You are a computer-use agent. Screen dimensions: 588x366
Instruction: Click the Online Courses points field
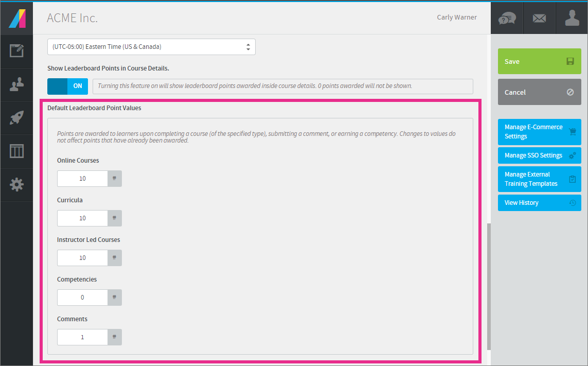click(x=82, y=179)
